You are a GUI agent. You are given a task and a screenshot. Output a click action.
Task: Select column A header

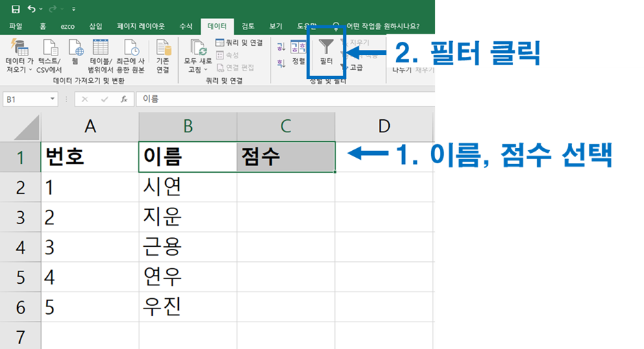(x=90, y=127)
